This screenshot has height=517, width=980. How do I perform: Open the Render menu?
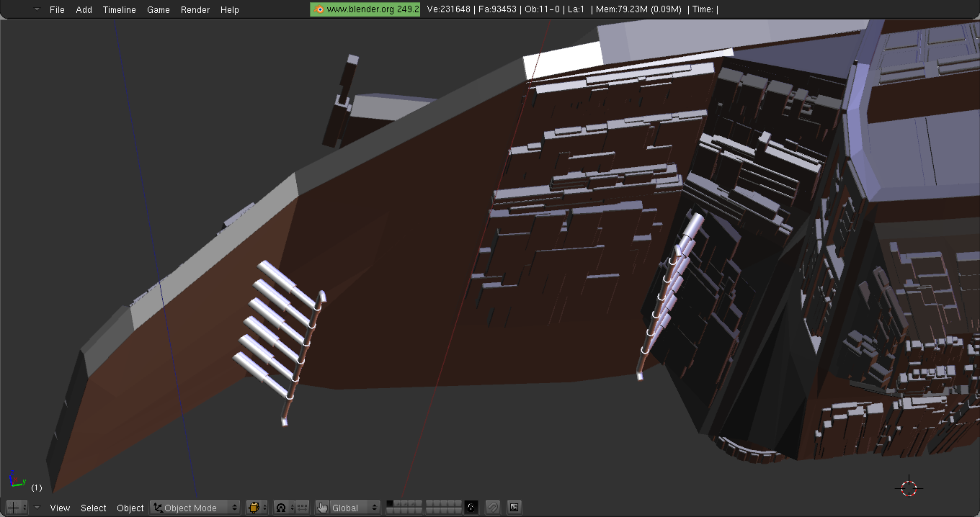click(195, 9)
